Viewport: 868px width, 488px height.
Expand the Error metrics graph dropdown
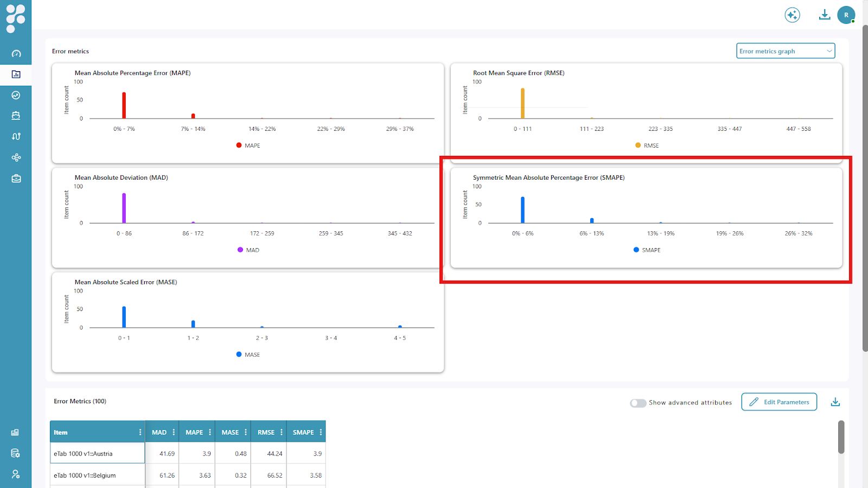click(786, 51)
